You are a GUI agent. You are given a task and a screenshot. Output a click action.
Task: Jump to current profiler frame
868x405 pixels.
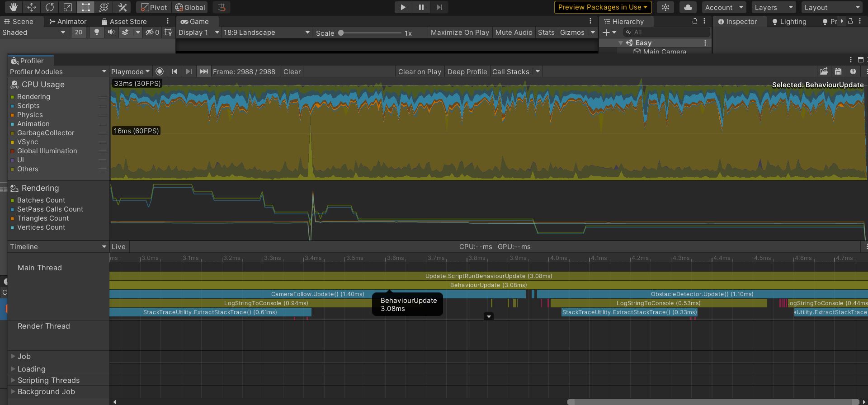coord(203,71)
